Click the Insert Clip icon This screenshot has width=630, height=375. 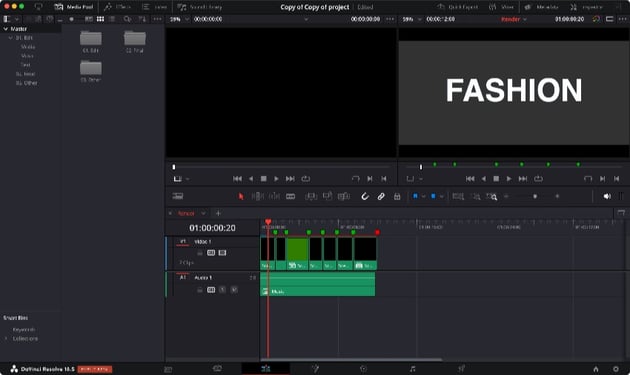311,196
